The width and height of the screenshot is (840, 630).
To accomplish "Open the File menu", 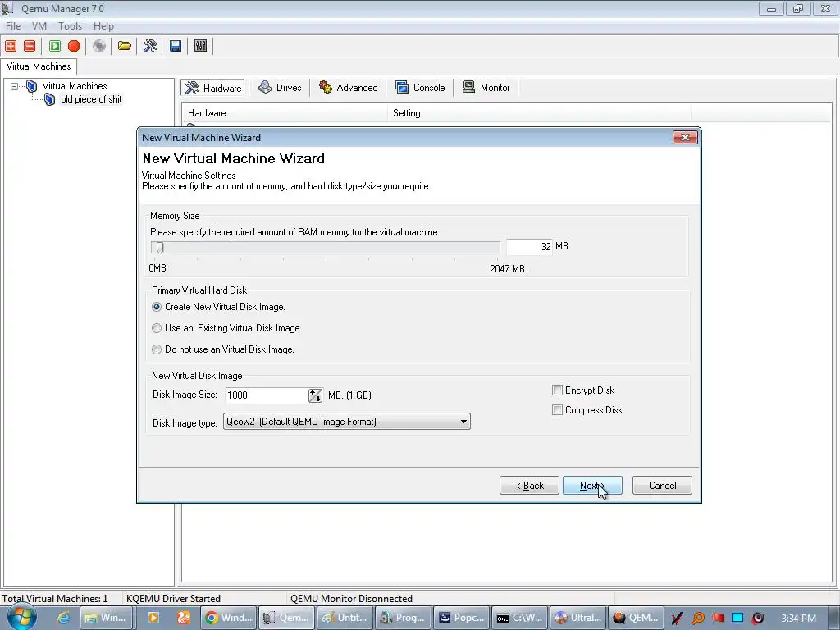I will click(x=13, y=25).
